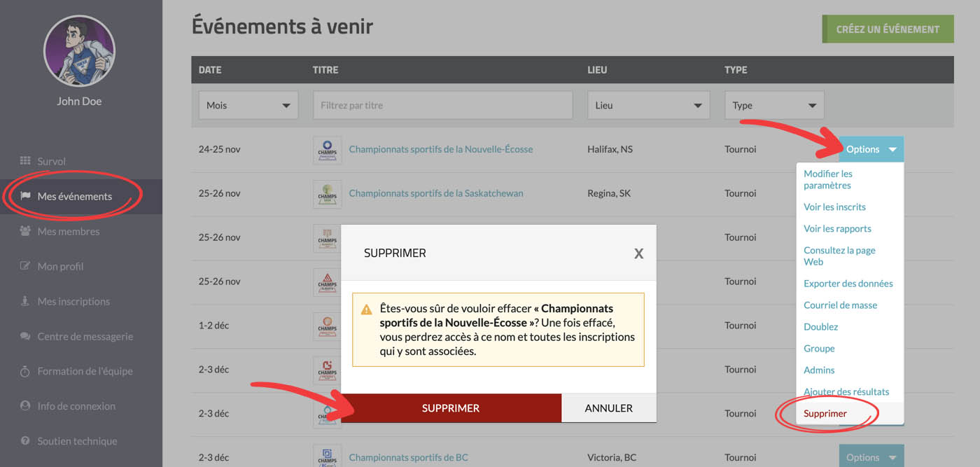Click the Formation de l'équipe stopwatch icon
The image size is (980, 467).
click(25, 371)
